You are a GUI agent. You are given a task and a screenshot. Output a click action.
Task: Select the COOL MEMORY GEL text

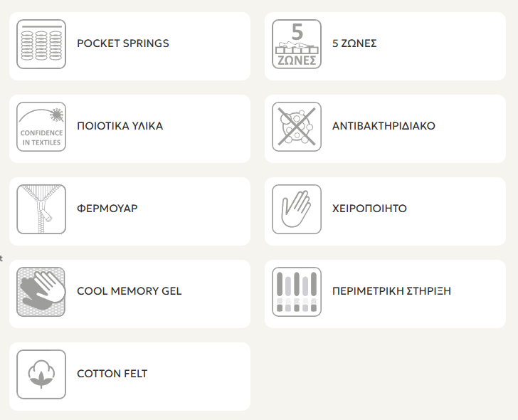(x=129, y=291)
